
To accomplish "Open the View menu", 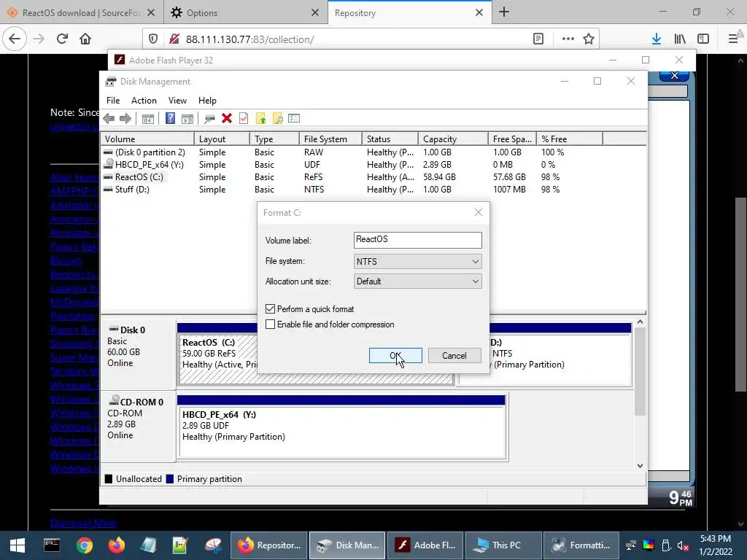I will [177, 101].
